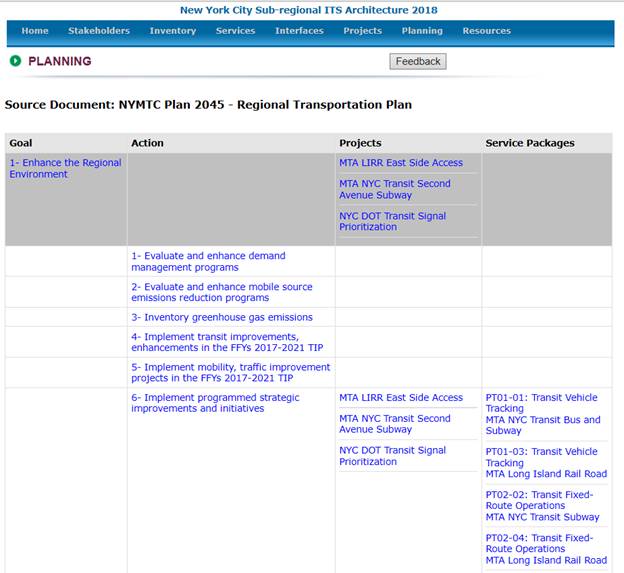Select action 'Evaluate and enhance mobile source emissions'
624x573 pixels.
pyautogui.click(x=221, y=292)
